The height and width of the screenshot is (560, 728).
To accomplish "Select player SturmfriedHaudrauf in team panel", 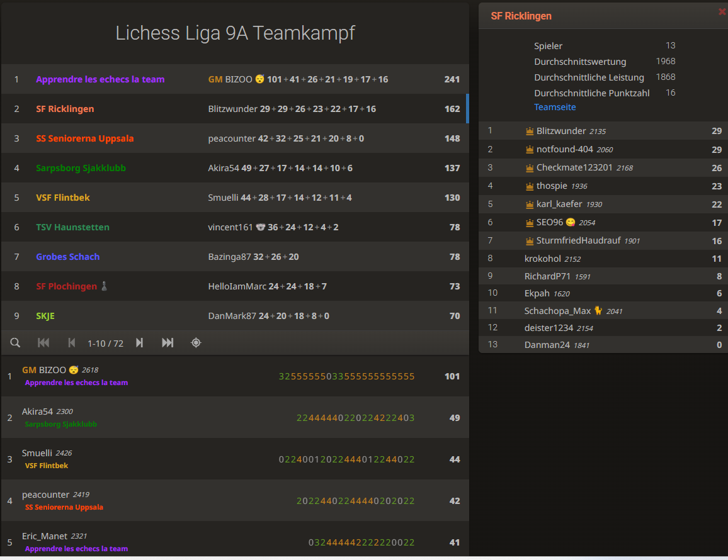I will (x=603, y=240).
